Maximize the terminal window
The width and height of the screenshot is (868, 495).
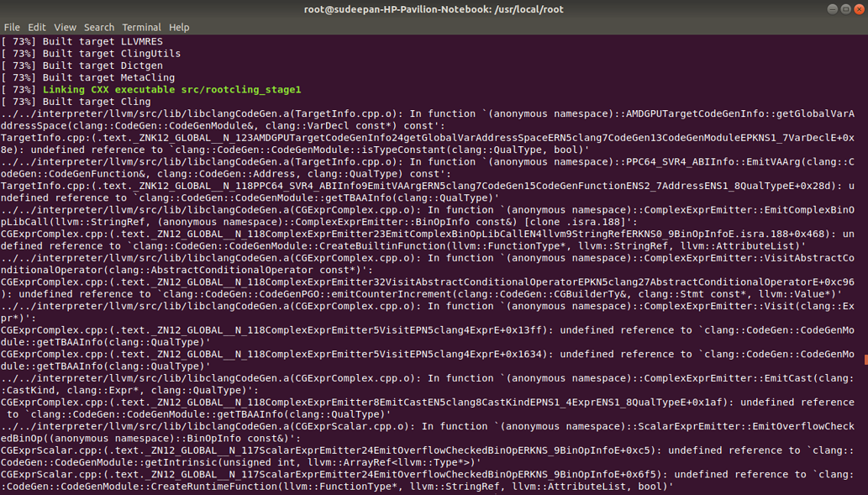tap(846, 9)
